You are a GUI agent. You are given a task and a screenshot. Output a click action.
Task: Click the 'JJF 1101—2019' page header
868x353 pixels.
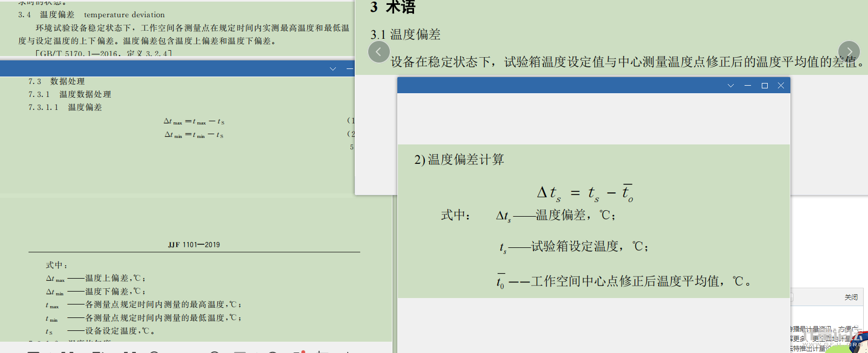point(194,245)
